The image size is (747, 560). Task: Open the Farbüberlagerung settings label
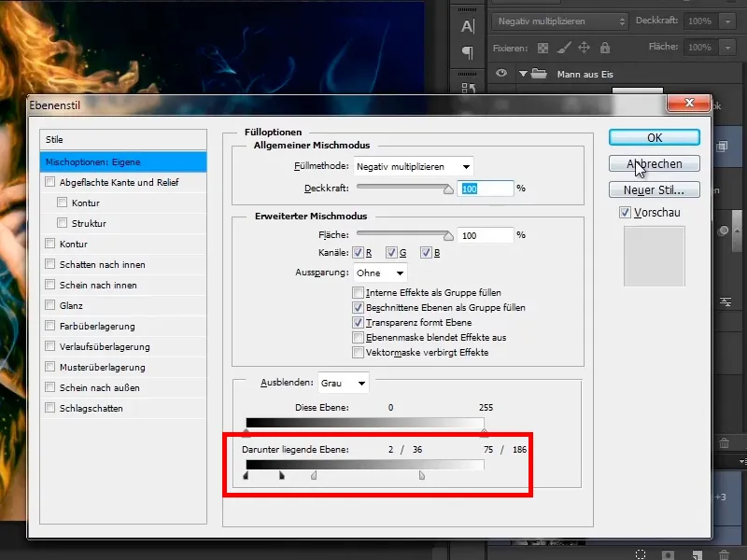pyautogui.click(x=97, y=326)
